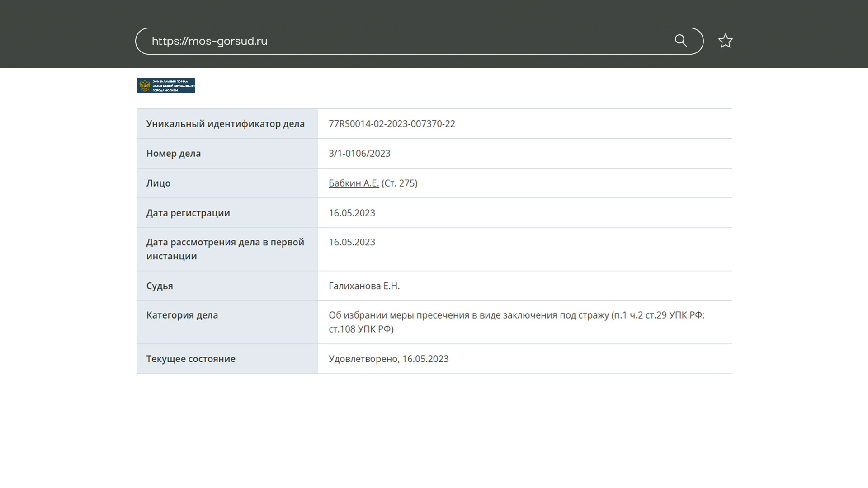Click the Категория дела label
The height and width of the screenshot is (488, 868).
pyautogui.click(x=182, y=315)
